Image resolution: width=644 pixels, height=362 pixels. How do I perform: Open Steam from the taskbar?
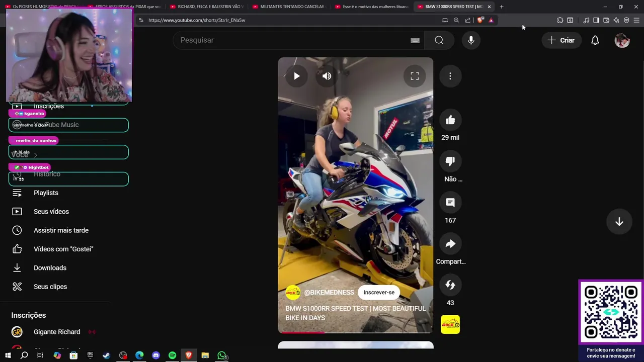(x=107, y=355)
